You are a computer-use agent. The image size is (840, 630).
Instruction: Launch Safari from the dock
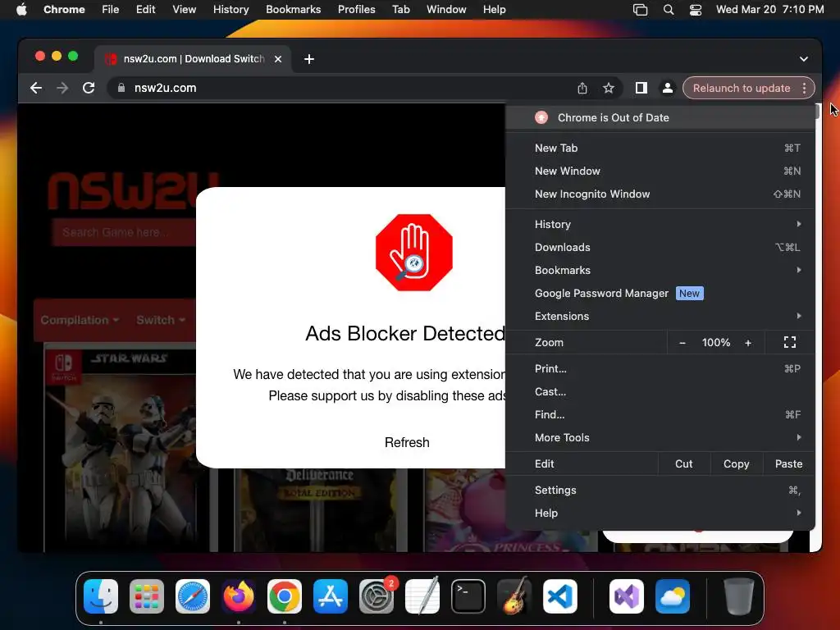(x=193, y=596)
